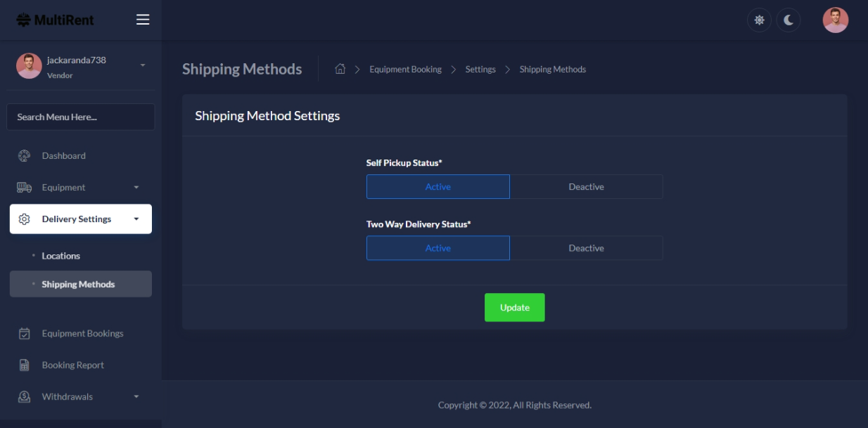
Task: Expand the Withdrawals menu arrow
Action: point(136,397)
